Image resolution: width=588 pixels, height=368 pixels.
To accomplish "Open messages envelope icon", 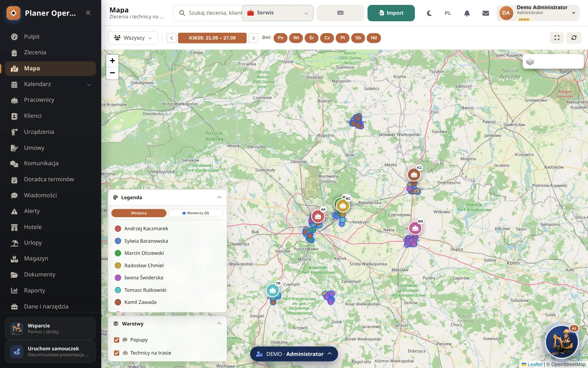I will (486, 13).
